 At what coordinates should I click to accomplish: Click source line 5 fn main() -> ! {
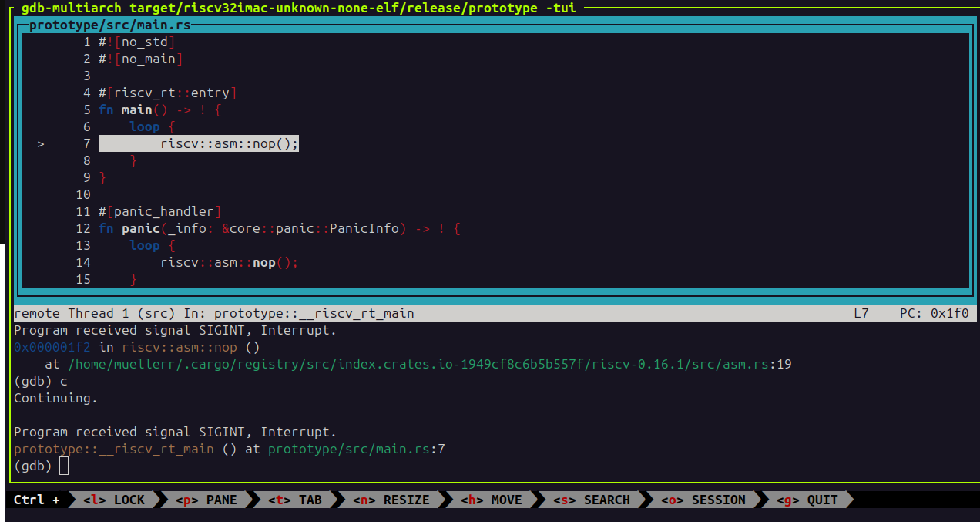[160, 109]
